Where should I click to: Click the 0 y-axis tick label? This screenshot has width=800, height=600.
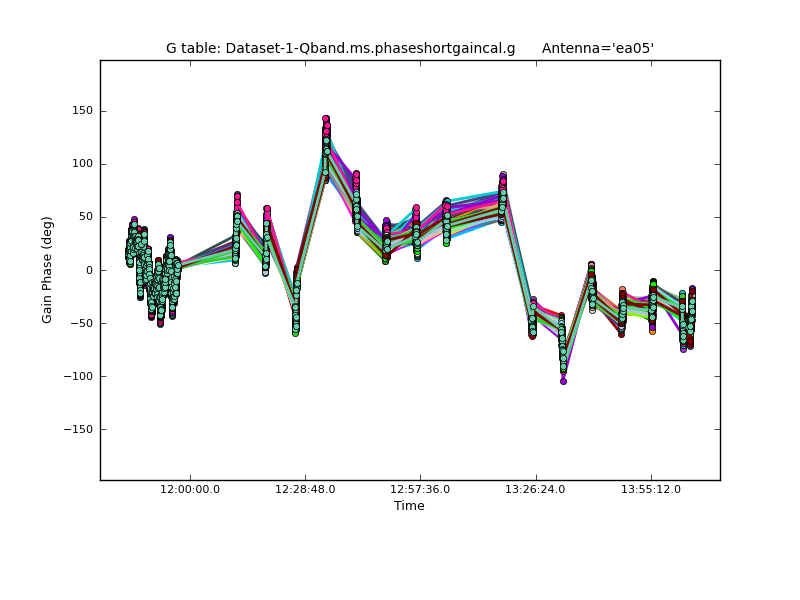tap(90, 270)
